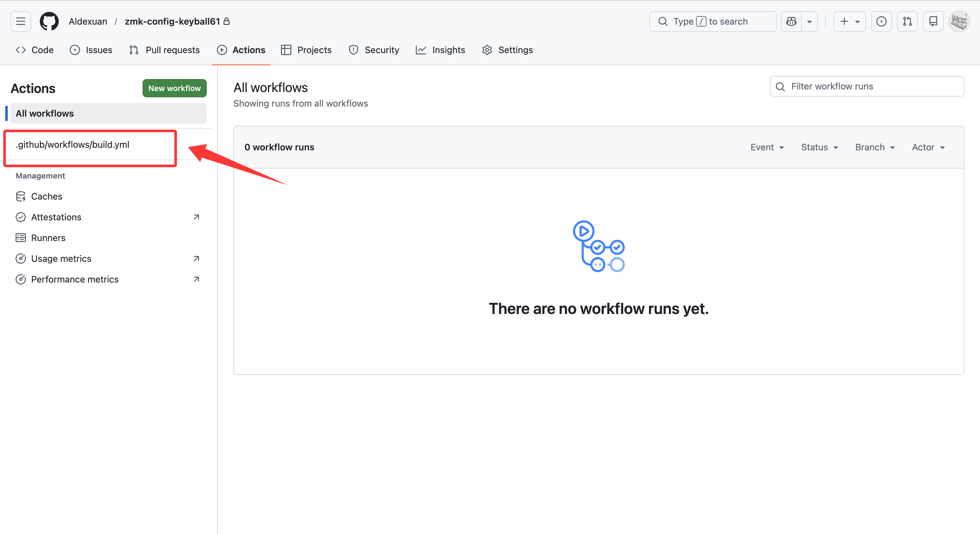The width and height of the screenshot is (980, 534).
Task: Open the Event filter dropdown
Action: pyautogui.click(x=767, y=147)
